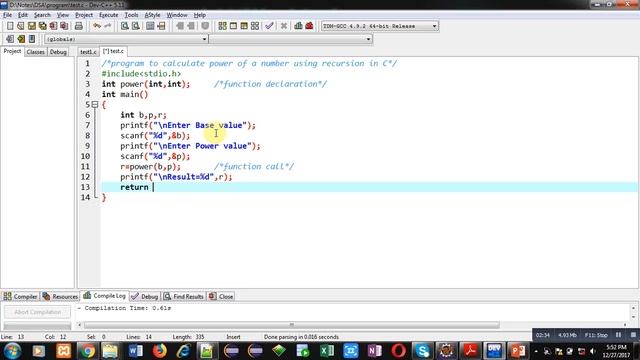
Task: Open the Search menu
Action: 42,15
